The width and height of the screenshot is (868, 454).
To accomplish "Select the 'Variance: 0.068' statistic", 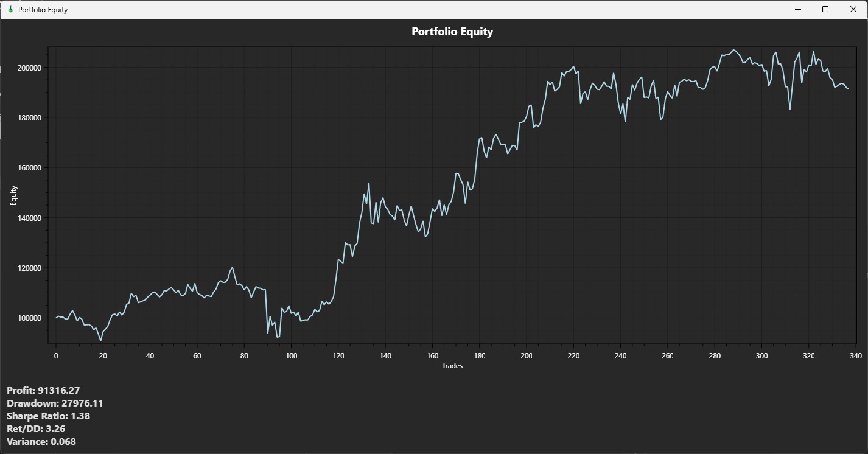I will tap(41, 442).
